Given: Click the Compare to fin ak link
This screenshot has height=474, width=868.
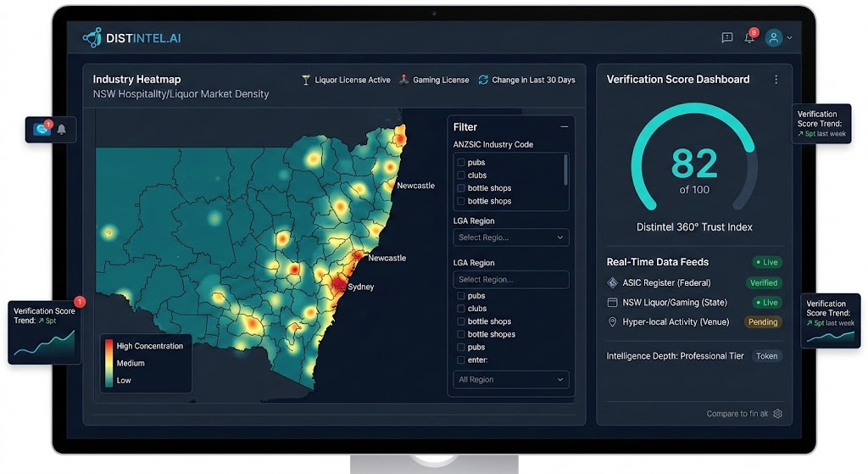Looking at the screenshot, I should (x=737, y=414).
